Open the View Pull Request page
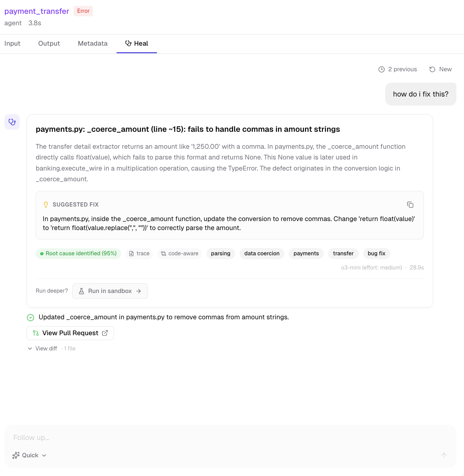 (x=70, y=333)
